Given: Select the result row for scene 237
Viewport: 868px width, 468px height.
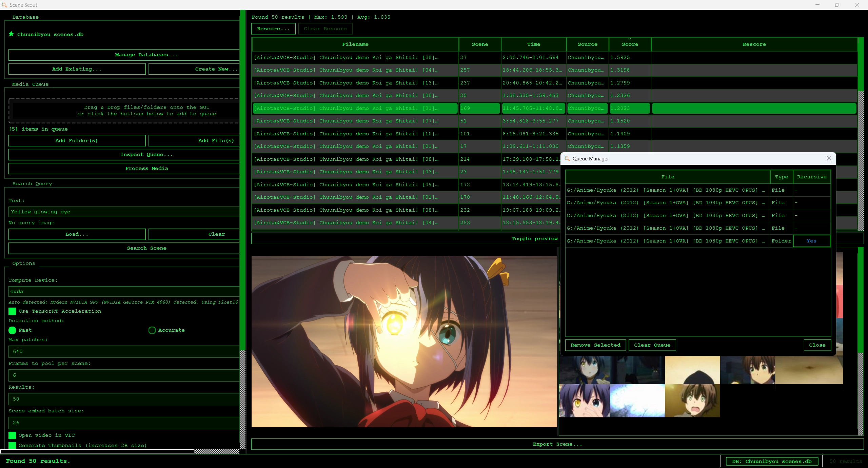Looking at the screenshot, I should (555, 83).
